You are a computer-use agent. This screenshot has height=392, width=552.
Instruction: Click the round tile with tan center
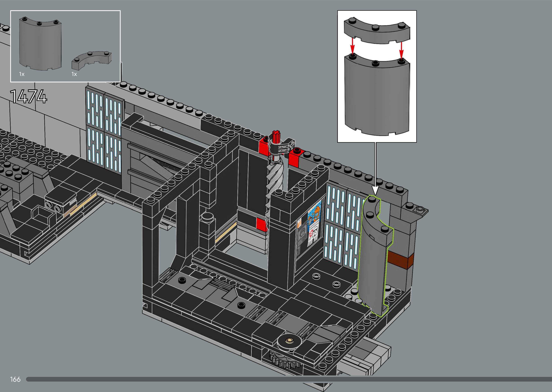point(289,341)
